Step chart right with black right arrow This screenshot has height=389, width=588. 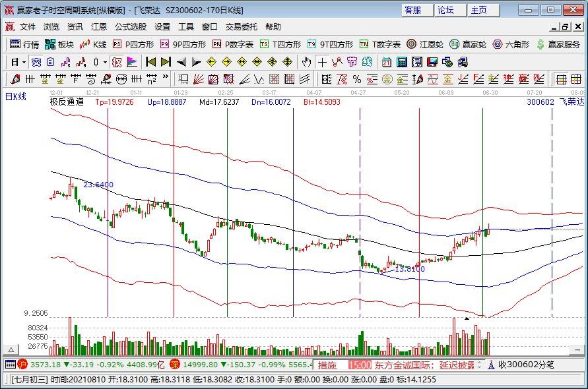(x=197, y=62)
